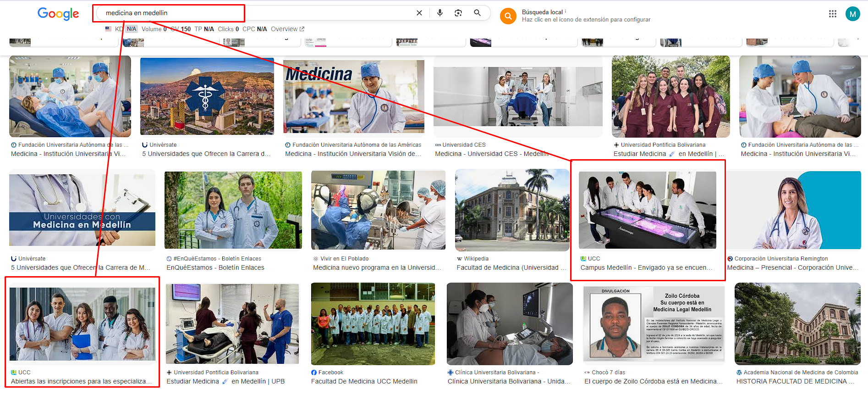Open the Overview external link
The width and height of the screenshot is (868, 395).
287,29
